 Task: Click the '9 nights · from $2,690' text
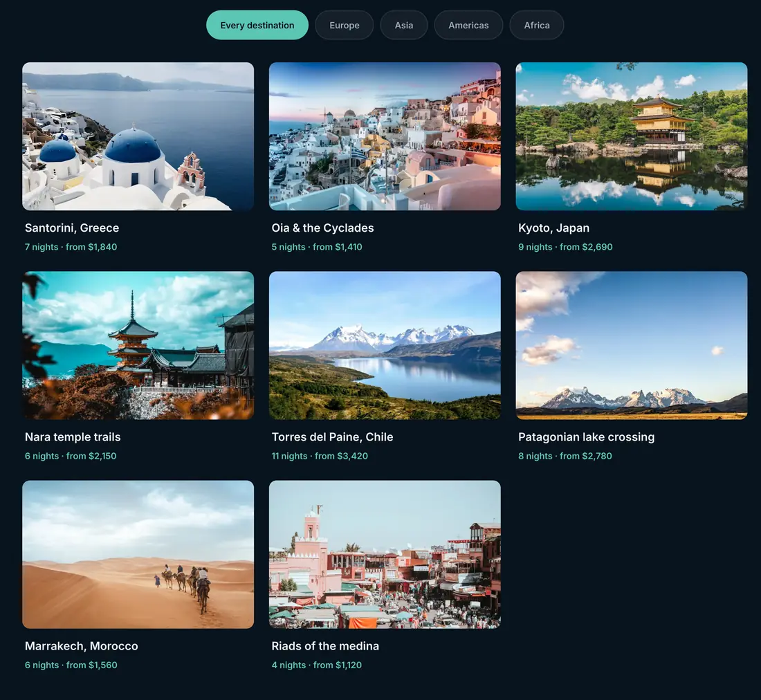(565, 247)
